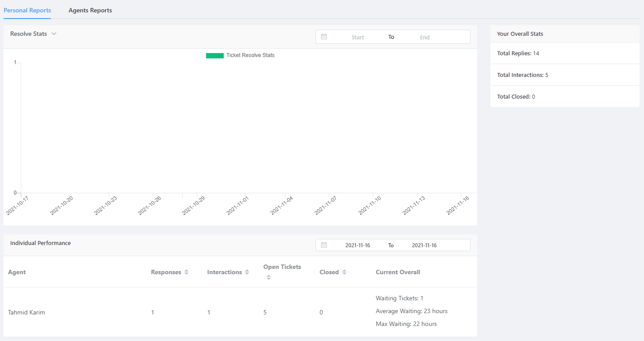This screenshot has width=644, height=341.
Task: Toggle the Ticket Resolve Stats series visibility
Action: click(x=240, y=55)
